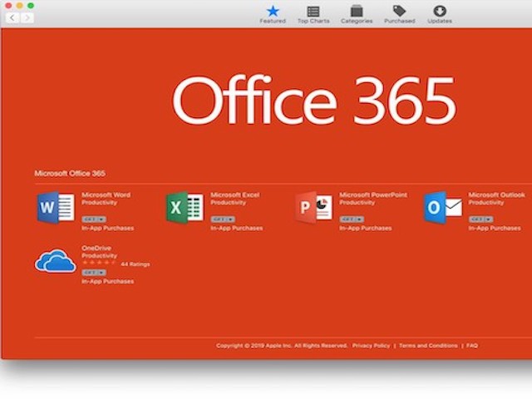
Task: Click the large Office 365 banner
Action: 313,100
